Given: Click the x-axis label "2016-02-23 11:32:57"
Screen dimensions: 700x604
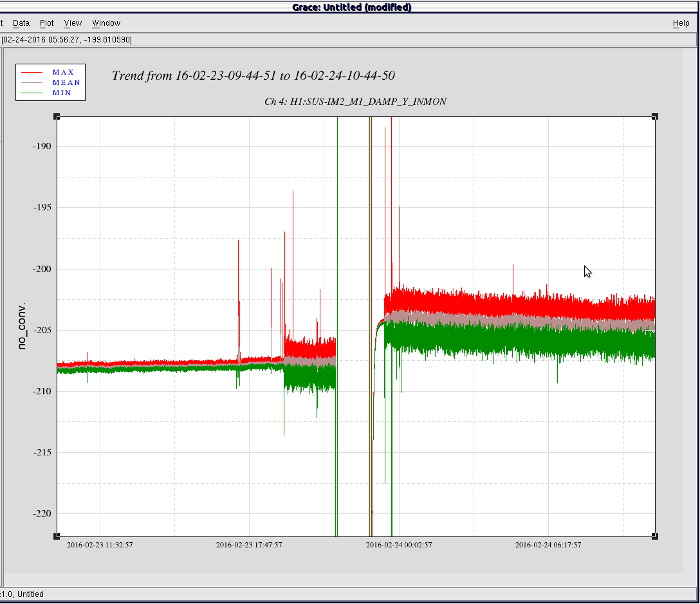Looking at the screenshot, I should pyautogui.click(x=100, y=545).
